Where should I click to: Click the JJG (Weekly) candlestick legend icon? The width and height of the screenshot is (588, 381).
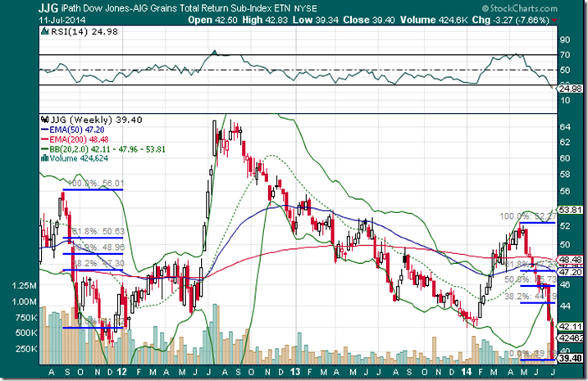coord(43,120)
